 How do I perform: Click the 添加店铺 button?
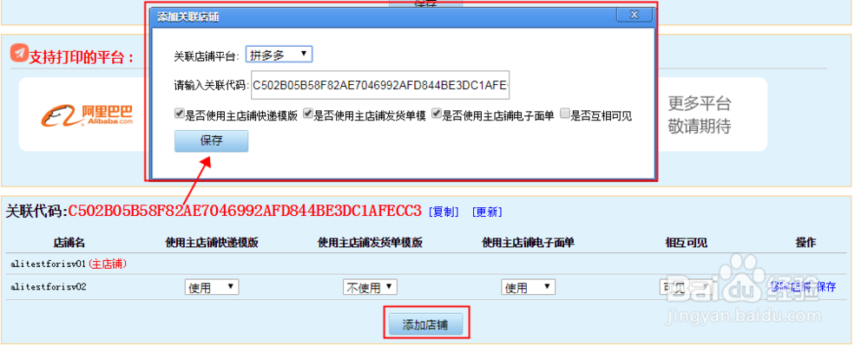pos(425,324)
